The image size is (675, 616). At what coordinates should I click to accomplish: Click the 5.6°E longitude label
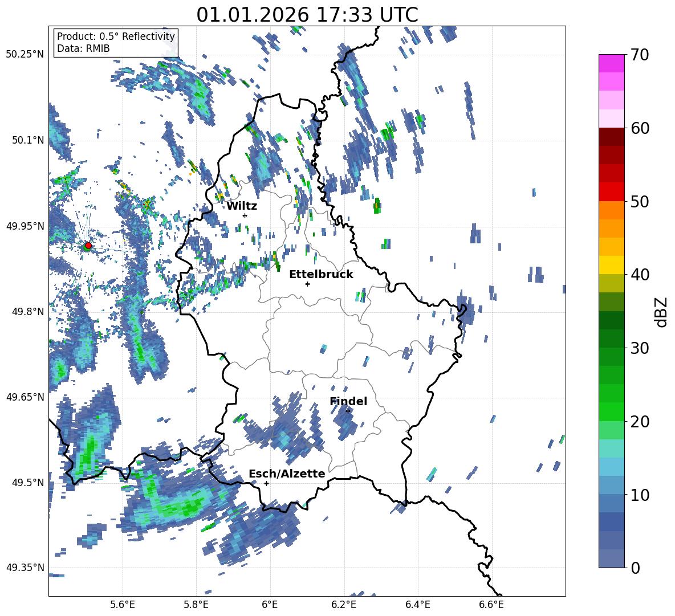tap(123, 605)
